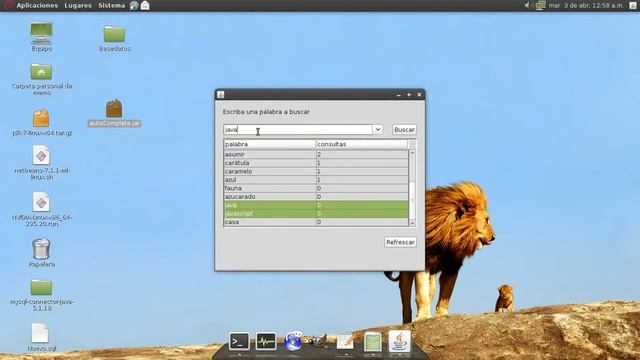Viewport: 640px width, 360px height.
Task: Click the Buscar button
Action: (x=404, y=129)
